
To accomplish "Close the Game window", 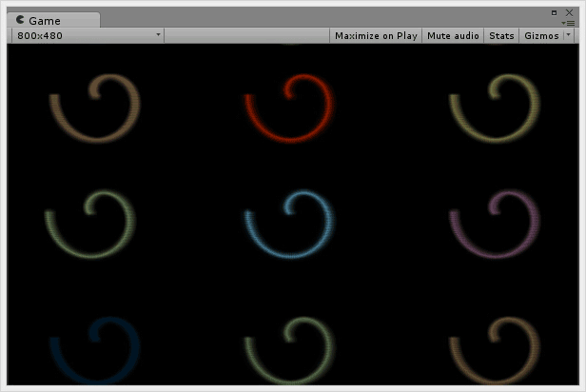I will click(x=569, y=12).
